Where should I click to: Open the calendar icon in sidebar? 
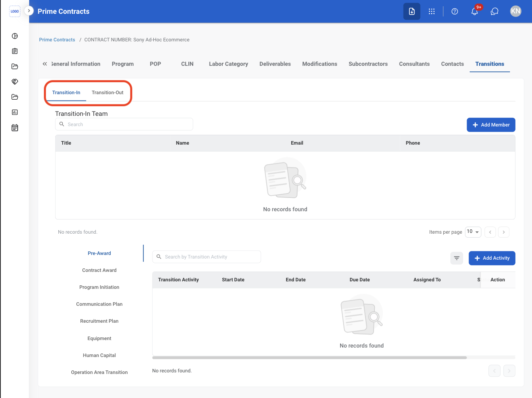click(x=15, y=128)
